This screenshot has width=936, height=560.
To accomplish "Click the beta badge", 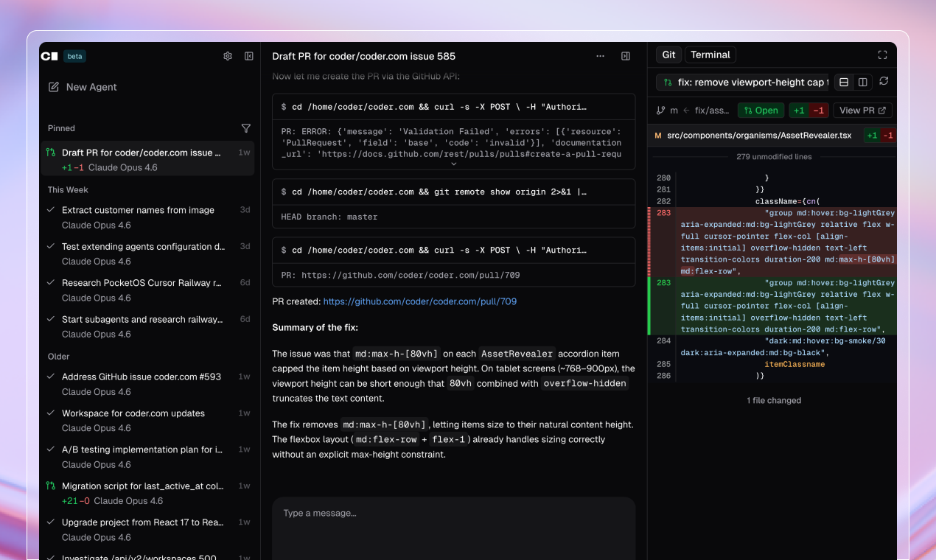I will coord(74,56).
